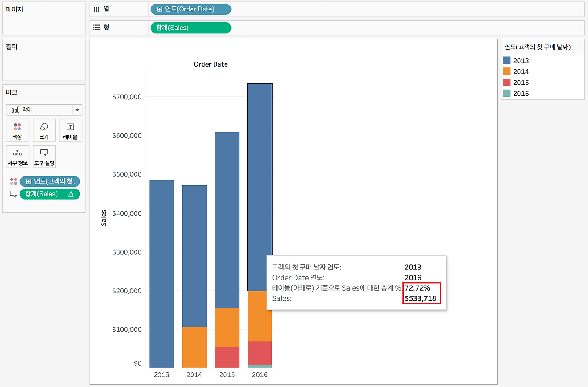Click the $500,000 axis tick label
The height and width of the screenshot is (387, 588).
tap(127, 174)
